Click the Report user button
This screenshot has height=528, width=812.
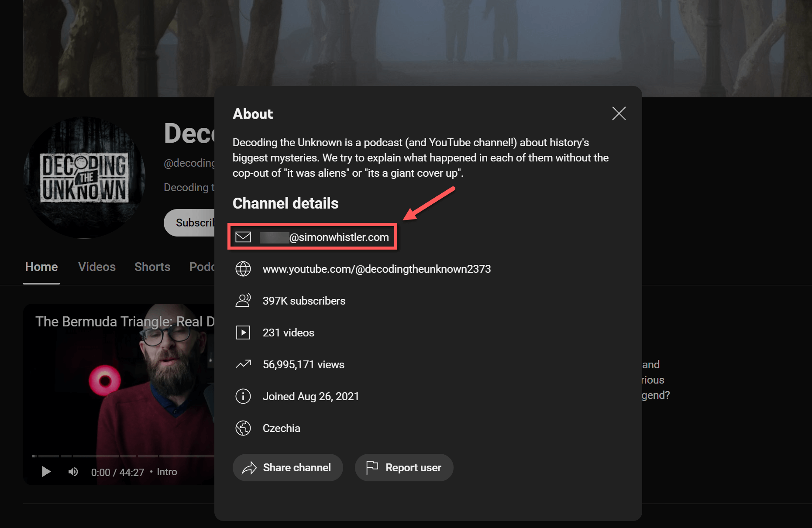[404, 467]
